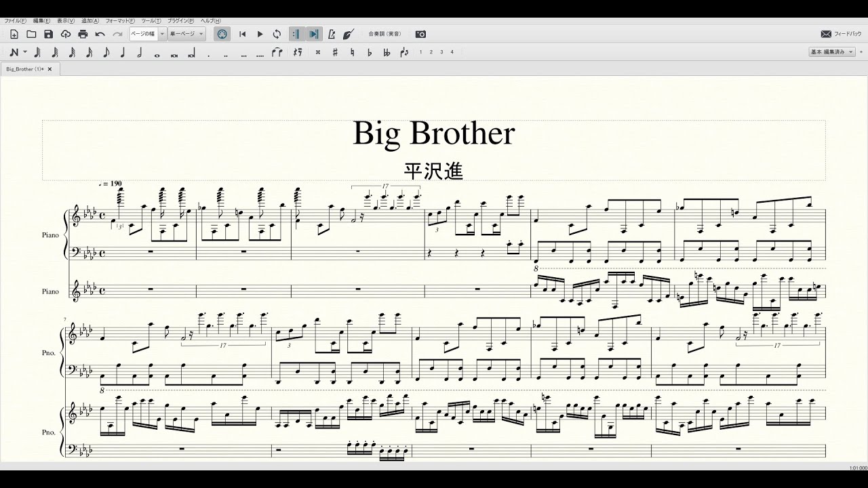The height and width of the screenshot is (488, 868).
Task: Create a new score with the New icon
Action: 14,34
